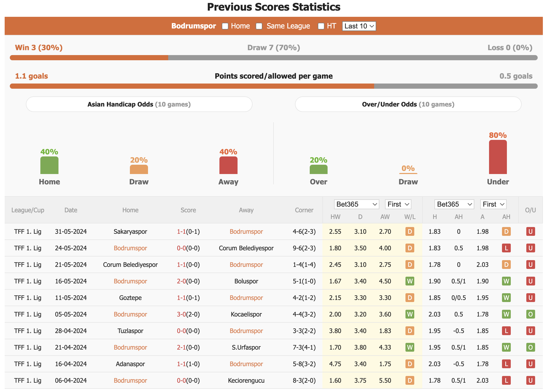Click the 0/0.5 handicap value in Goztepe row
Image resolution: width=547 pixels, height=392 pixels.
pos(459,298)
